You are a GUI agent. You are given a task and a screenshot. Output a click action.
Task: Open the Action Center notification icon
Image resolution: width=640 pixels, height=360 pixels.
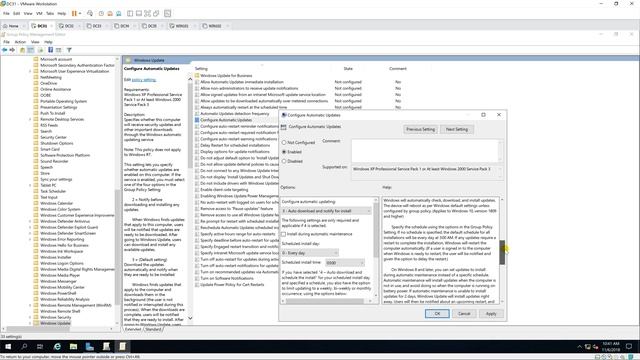click(629, 347)
